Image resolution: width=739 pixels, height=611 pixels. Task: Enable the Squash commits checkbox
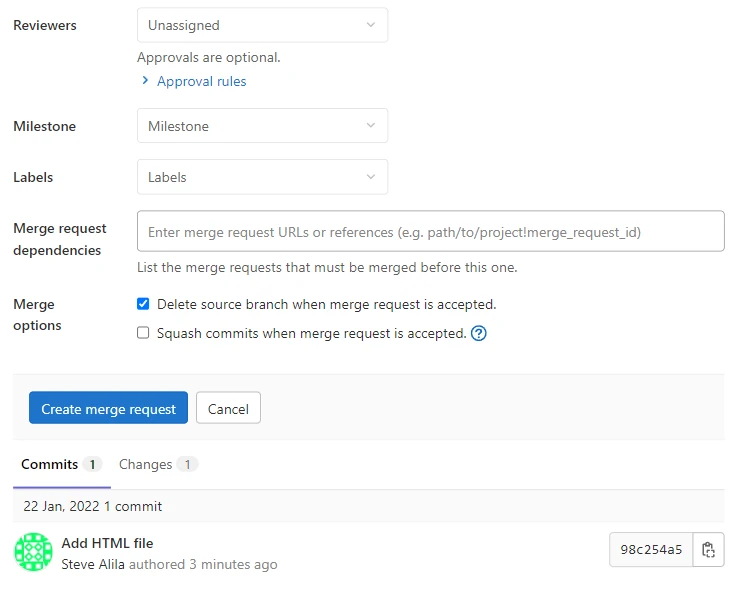pyautogui.click(x=143, y=333)
